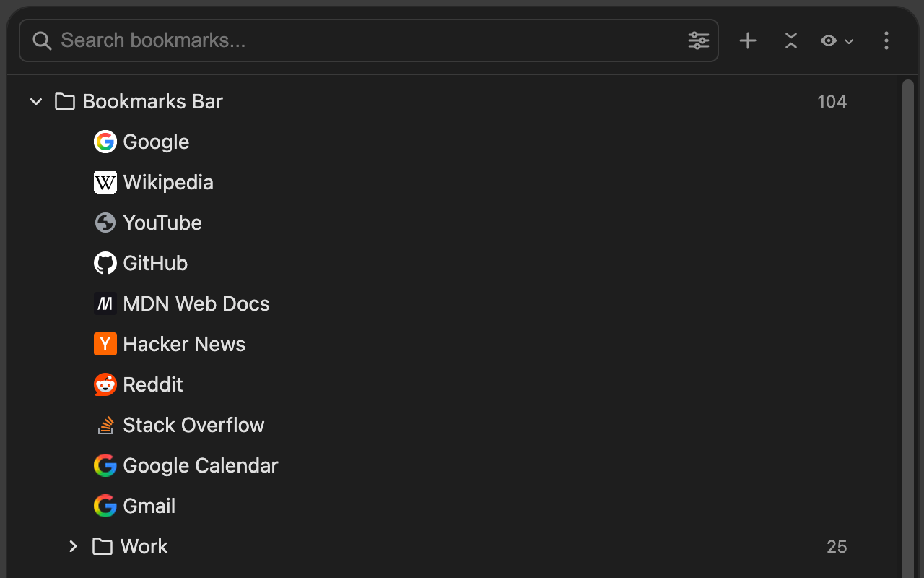Image resolution: width=924 pixels, height=578 pixels.
Task: Select the Work folder label
Action: [144, 546]
